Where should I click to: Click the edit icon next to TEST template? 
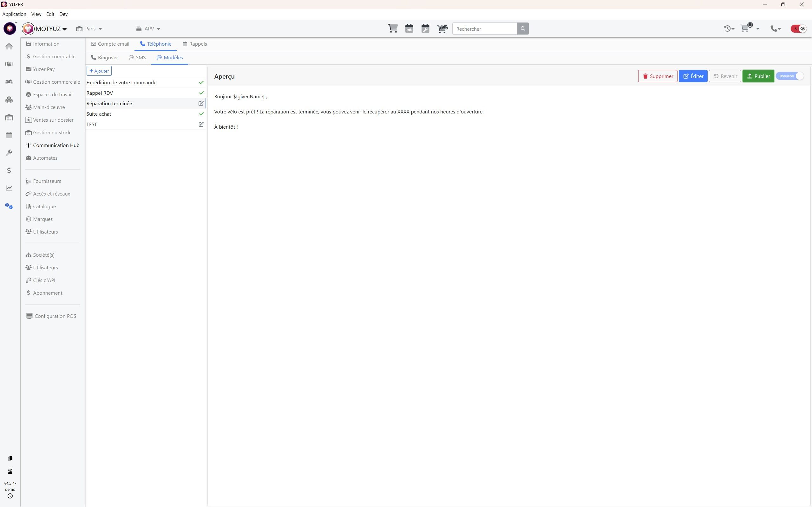click(x=201, y=125)
